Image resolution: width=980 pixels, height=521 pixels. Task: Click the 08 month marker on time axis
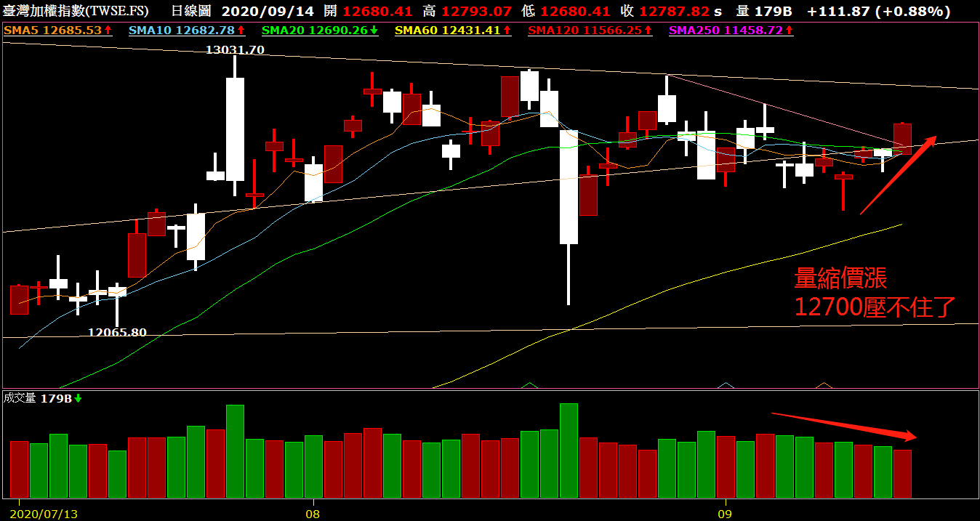[x=313, y=512]
